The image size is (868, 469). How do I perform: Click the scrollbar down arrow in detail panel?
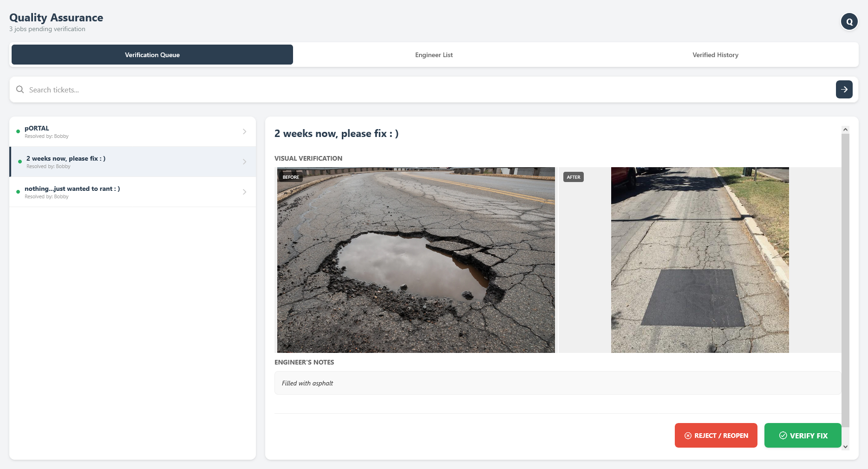845,447
